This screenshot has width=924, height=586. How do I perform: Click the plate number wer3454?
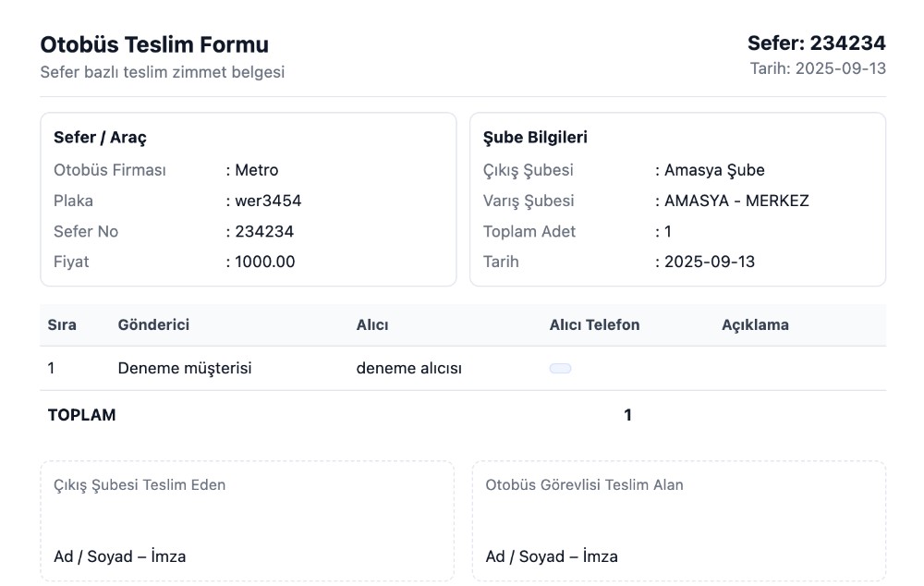tap(267, 201)
